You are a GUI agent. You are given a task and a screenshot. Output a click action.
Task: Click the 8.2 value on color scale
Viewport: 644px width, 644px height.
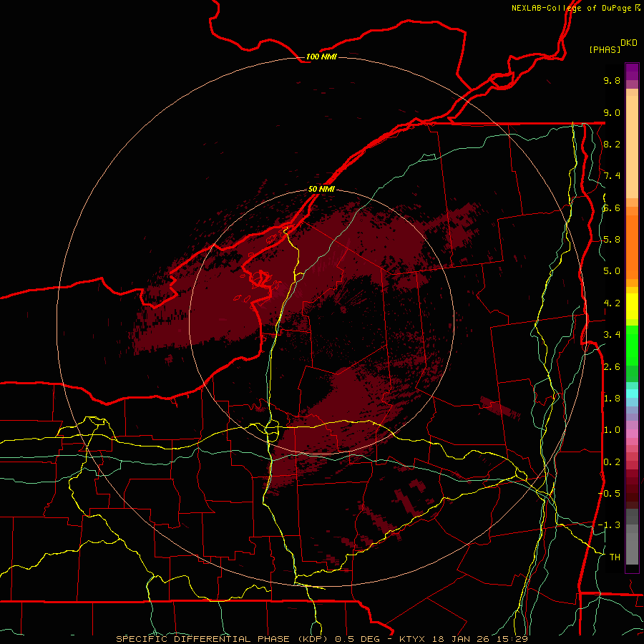pyautogui.click(x=612, y=144)
